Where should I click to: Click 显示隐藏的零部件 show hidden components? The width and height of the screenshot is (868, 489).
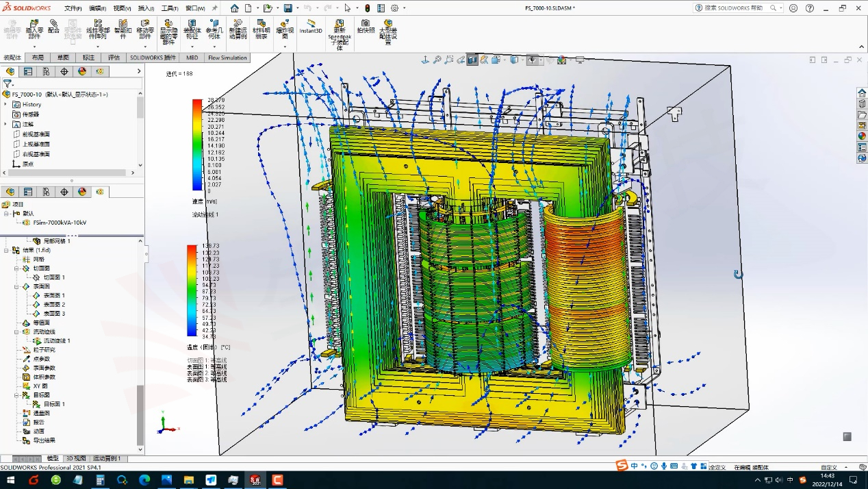pos(168,32)
